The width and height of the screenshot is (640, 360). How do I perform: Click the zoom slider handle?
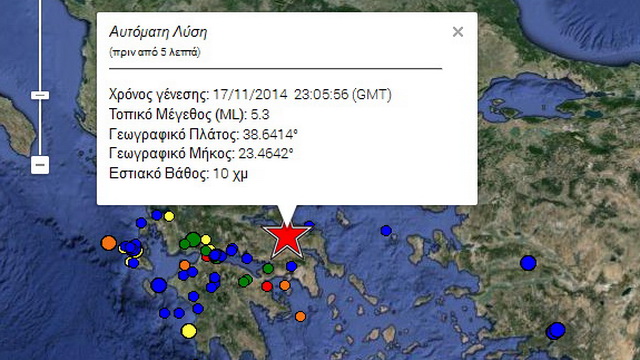40,96
